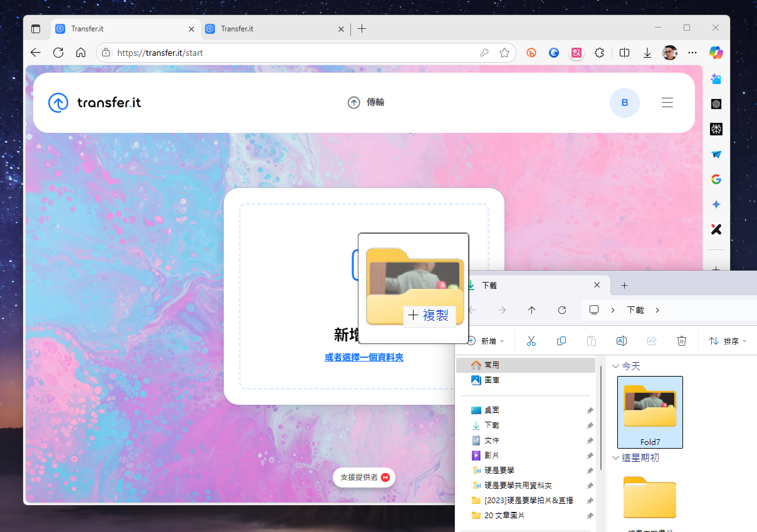Click the user avatar labeled B
The image size is (757, 532).
click(x=624, y=103)
